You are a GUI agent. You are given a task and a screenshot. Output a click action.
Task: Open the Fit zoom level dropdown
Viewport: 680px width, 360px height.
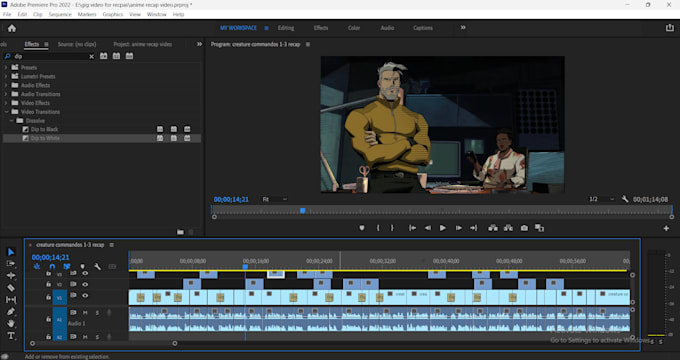click(275, 200)
